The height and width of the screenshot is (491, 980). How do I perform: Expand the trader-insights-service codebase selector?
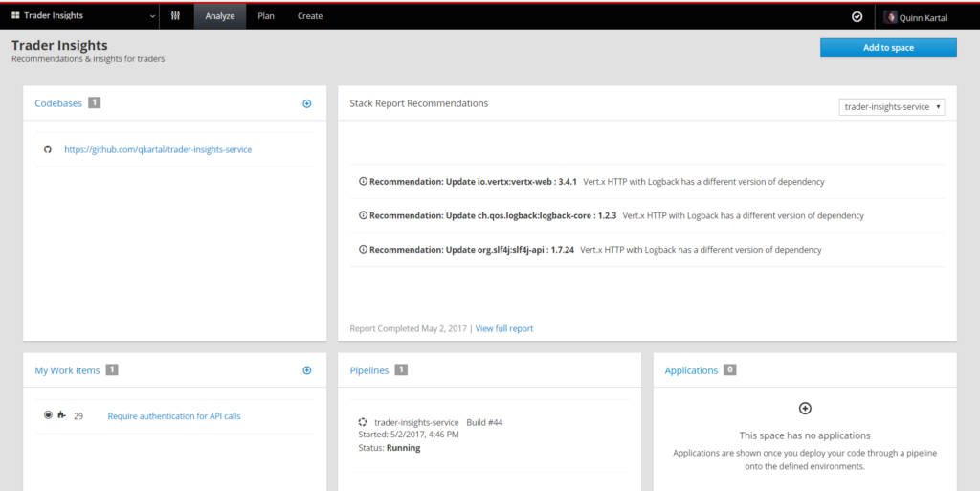891,107
